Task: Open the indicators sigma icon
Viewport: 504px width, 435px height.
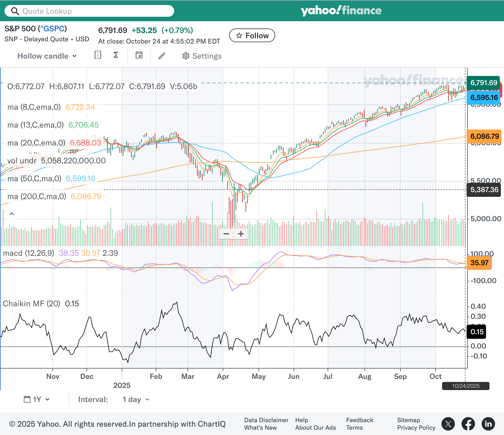Action: (116, 55)
